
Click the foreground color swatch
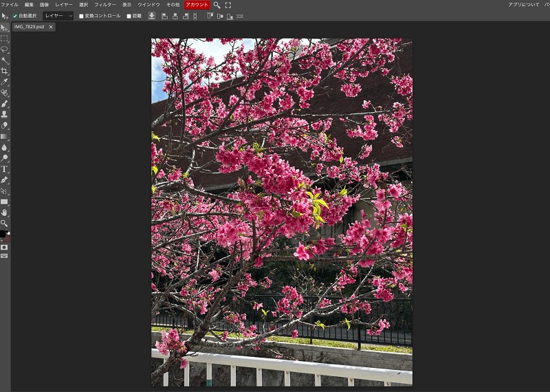[3, 234]
